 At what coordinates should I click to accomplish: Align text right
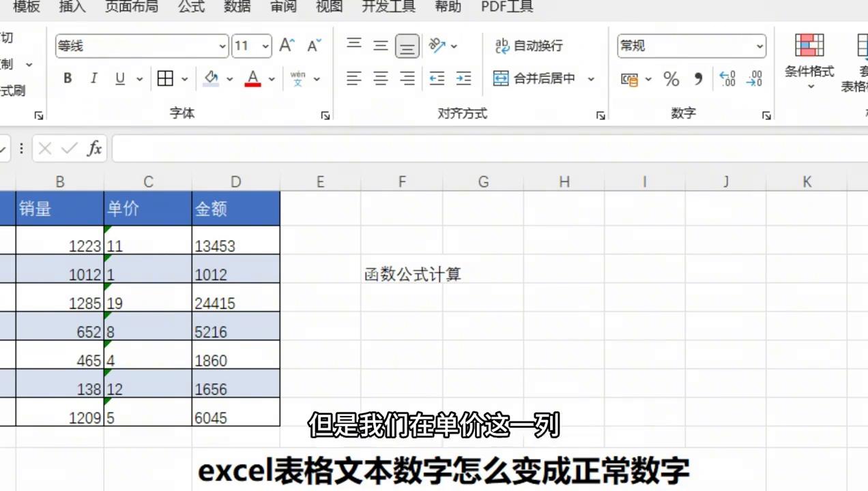click(x=407, y=78)
